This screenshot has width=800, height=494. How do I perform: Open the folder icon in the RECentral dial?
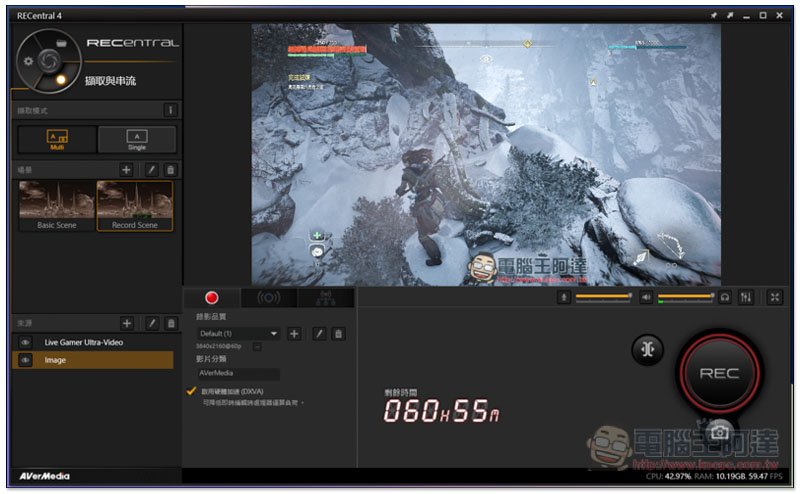[61, 43]
